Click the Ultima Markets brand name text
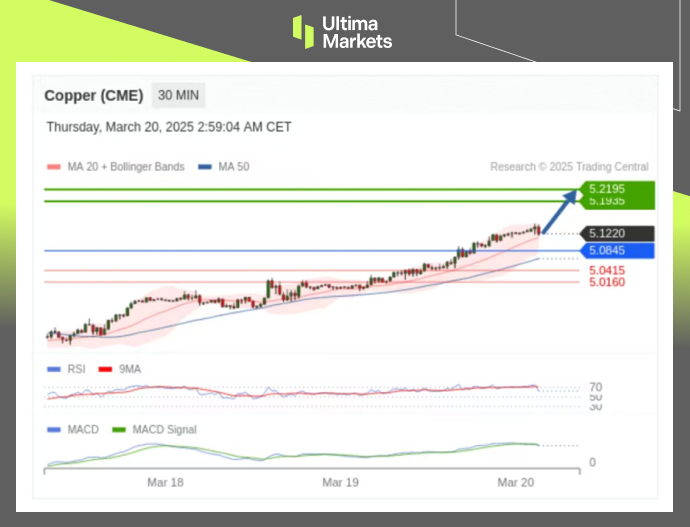The height and width of the screenshot is (527, 690). click(x=357, y=32)
